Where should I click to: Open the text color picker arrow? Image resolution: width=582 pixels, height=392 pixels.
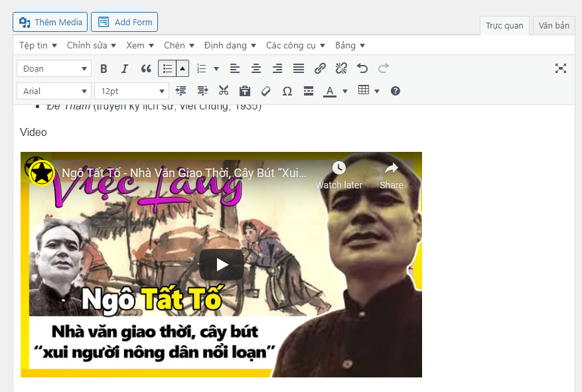pyautogui.click(x=345, y=91)
